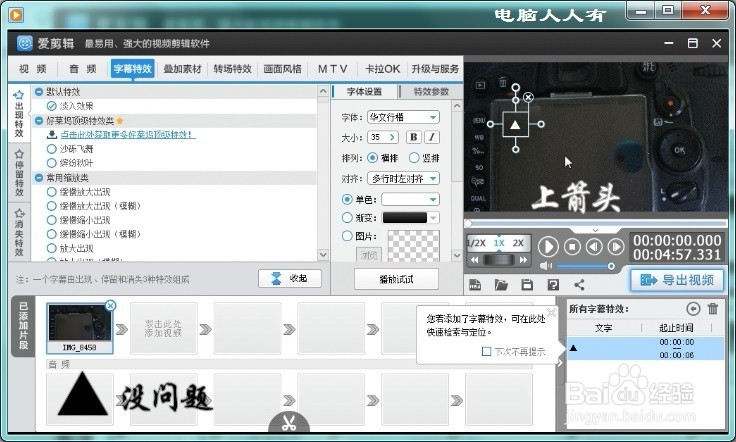
Task: Close the subtitle tip popup
Action: point(552,312)
